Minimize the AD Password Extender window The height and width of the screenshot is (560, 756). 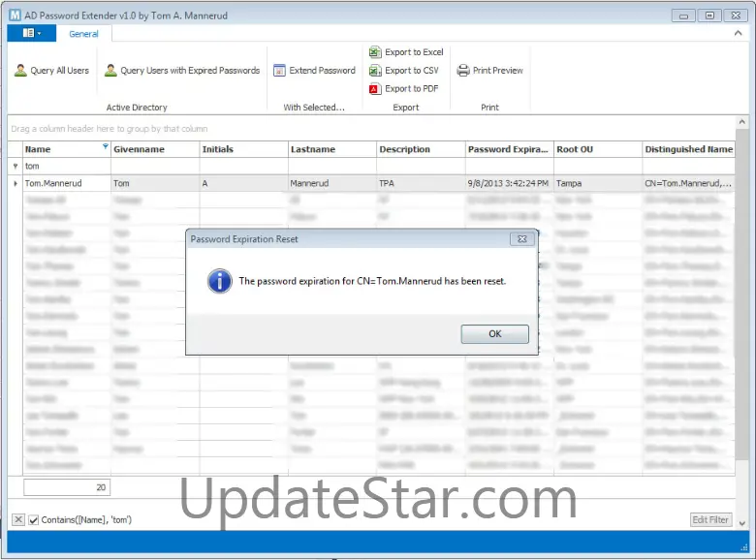pos(683,16)
